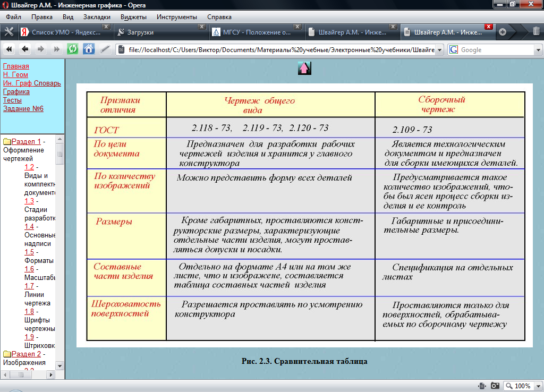Screen dimensions: 544x392
Task: Click sidebar horizontal scrollbar left arrow
Action: [x=4, y=374]
